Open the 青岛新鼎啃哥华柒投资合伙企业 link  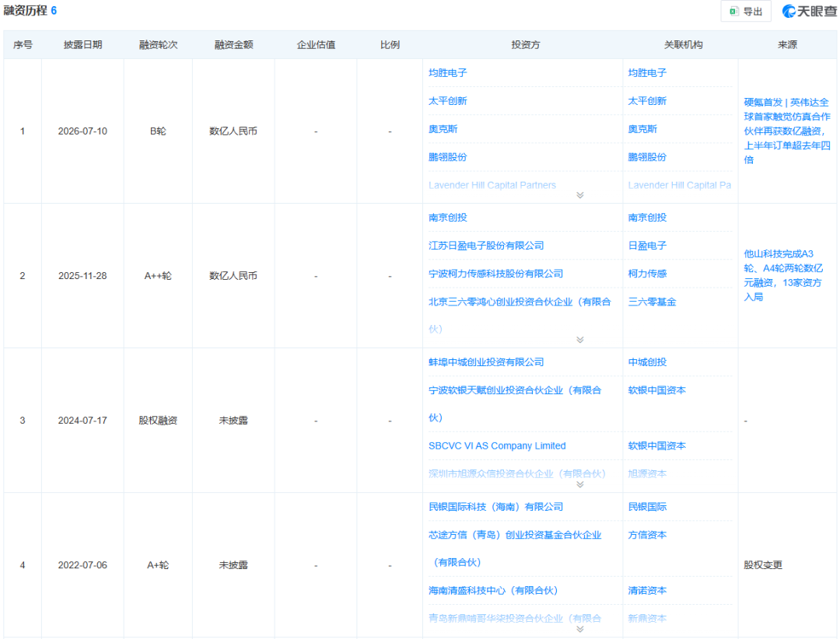point(515,618)
